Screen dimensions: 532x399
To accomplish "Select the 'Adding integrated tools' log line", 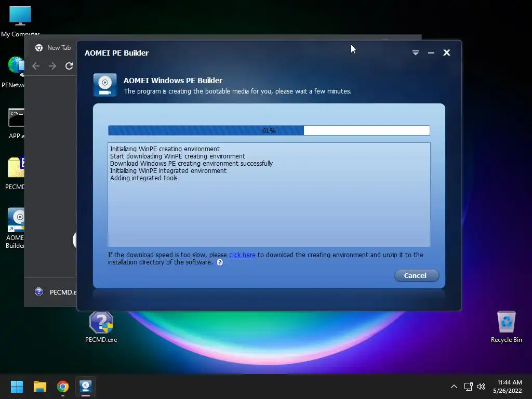I will [143, 178].
